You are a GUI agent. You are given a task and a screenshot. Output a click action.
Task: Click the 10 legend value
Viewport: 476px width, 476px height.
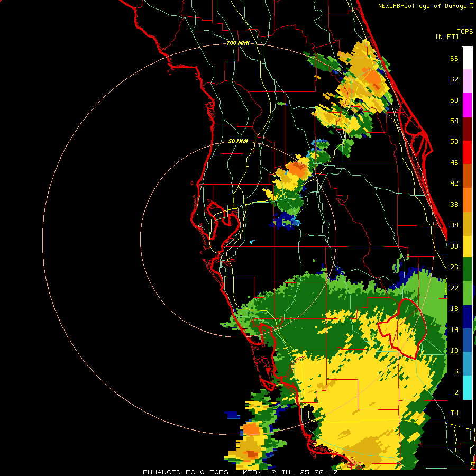pos(454,350)
